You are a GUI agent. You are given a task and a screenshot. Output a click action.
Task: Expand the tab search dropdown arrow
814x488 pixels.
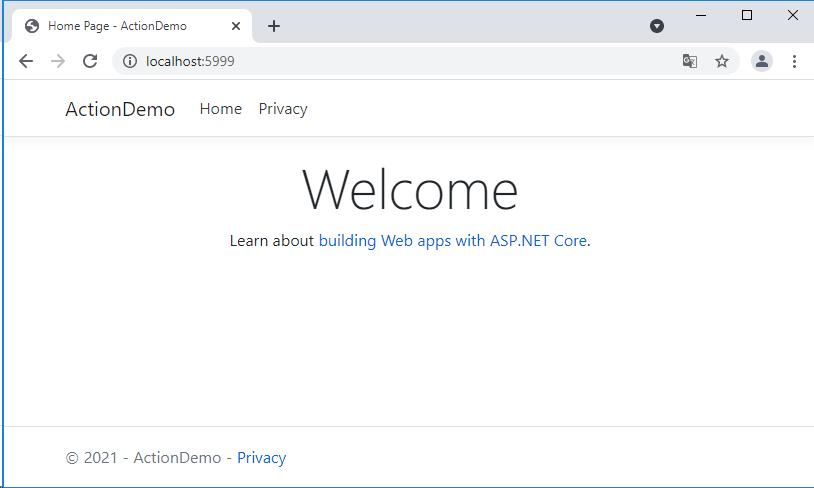pos(657,26)
